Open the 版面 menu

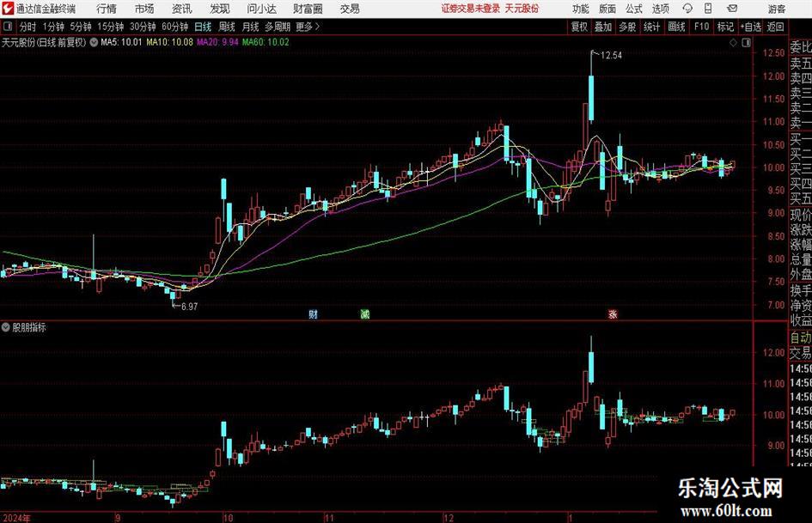tap(607, 9)
